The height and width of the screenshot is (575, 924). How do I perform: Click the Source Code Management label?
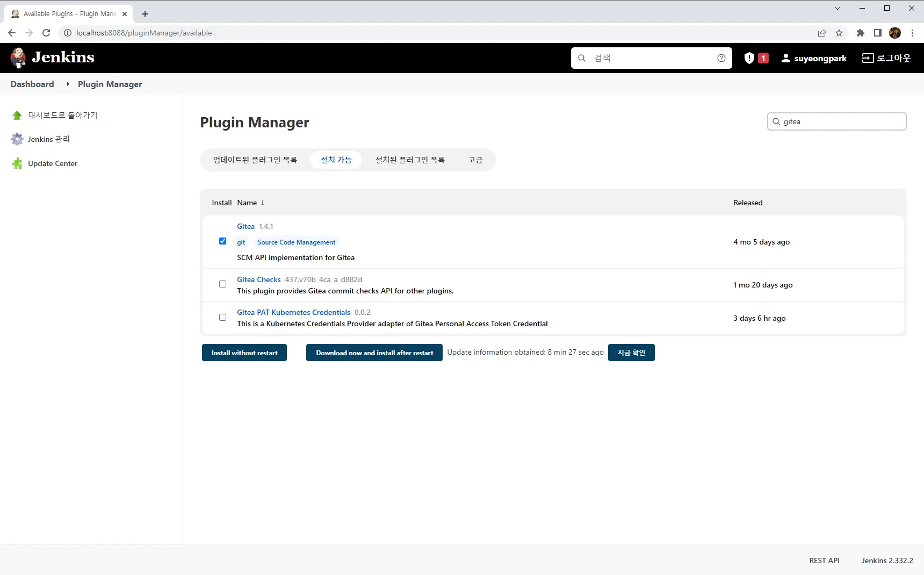(297, 242)
